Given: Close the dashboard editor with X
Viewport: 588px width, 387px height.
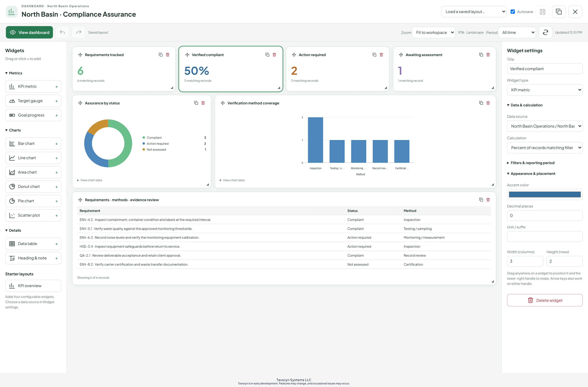Looking at the screenshot, I should coord(575,12).
